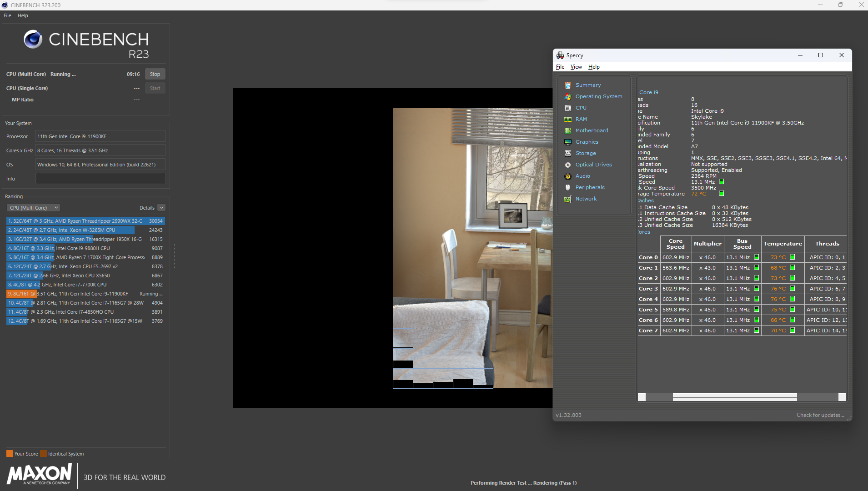Click the Core 3 temperature green indicator

pyautogui.click(x=793, y=289)
